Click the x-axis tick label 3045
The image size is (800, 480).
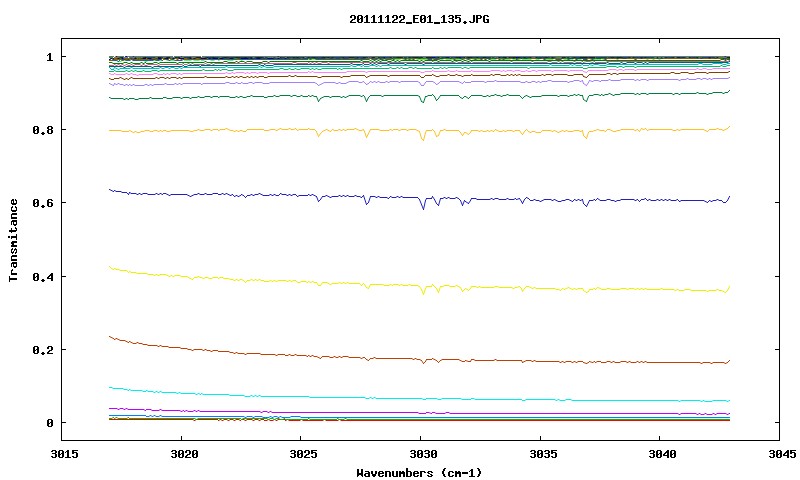(782, 454)
